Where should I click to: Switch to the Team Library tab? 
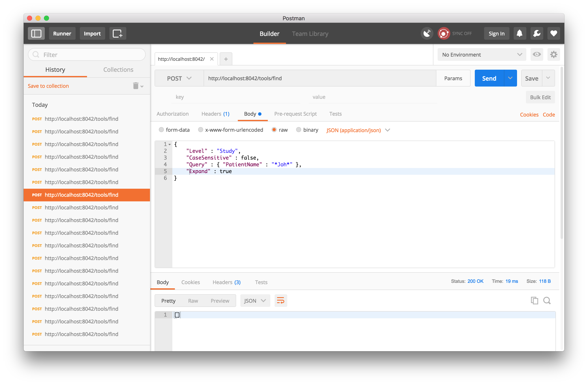pos(310,34)
